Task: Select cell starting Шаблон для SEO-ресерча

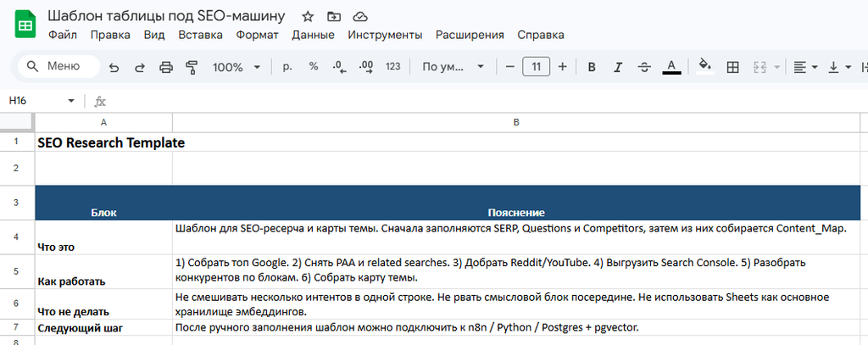Action: [516, 237]
